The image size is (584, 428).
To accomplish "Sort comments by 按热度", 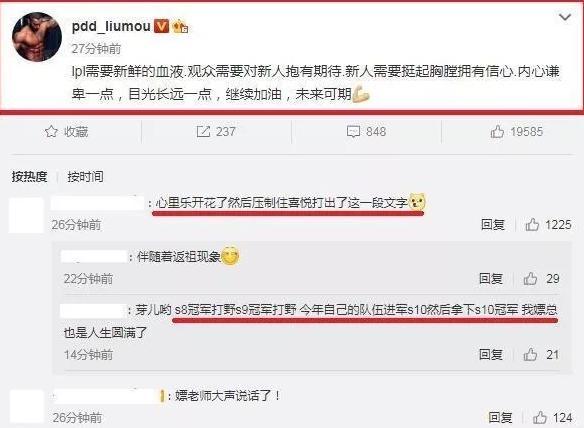I will (x=29, y=177).
